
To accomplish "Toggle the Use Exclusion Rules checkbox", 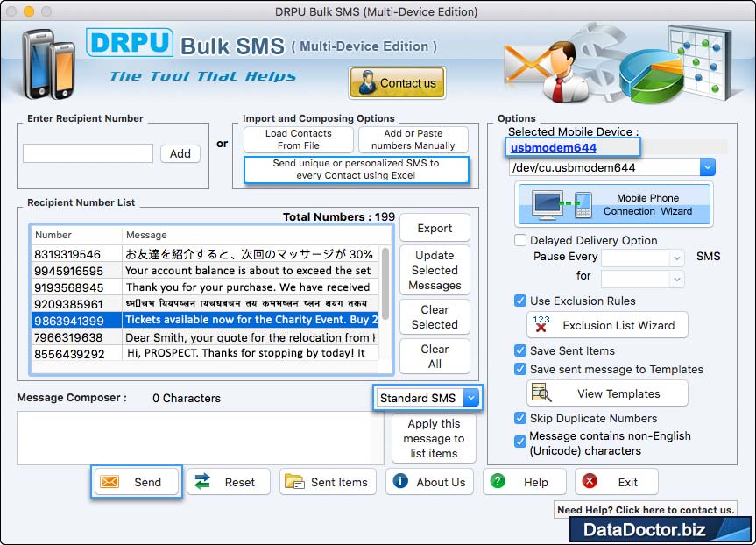I will pos(520,301).
